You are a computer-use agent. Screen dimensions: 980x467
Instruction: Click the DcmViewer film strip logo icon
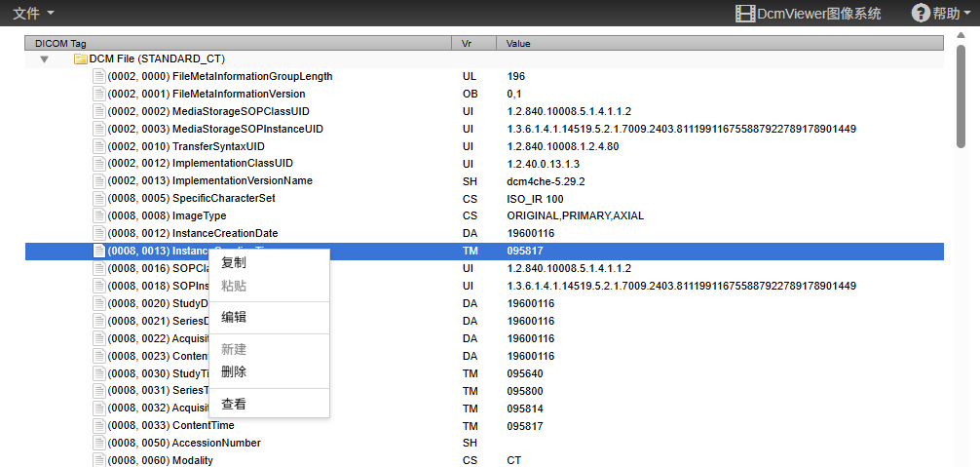tap(745, 13)
